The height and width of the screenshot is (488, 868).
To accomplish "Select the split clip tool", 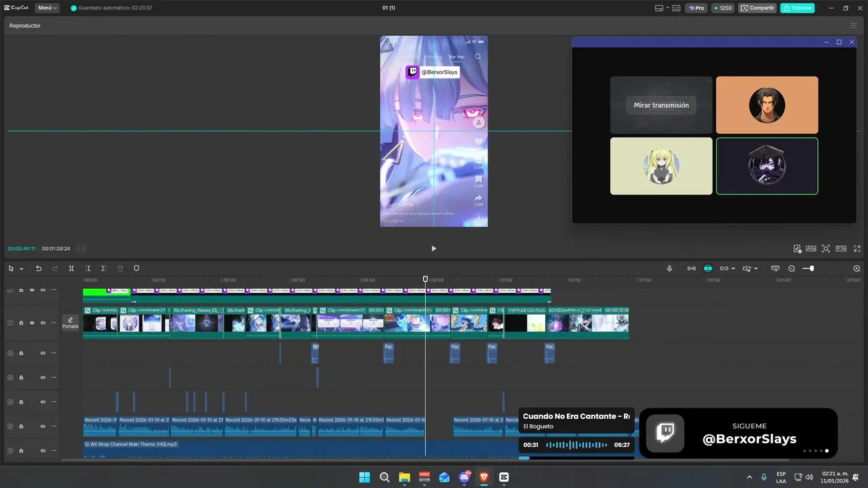I will pos(71,268).
